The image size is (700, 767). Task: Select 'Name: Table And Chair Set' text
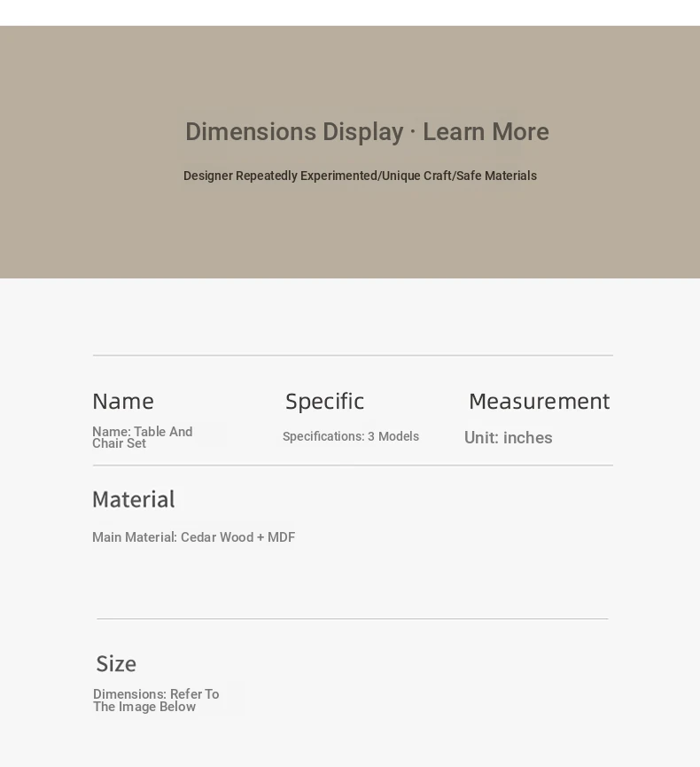click(143, 437)
